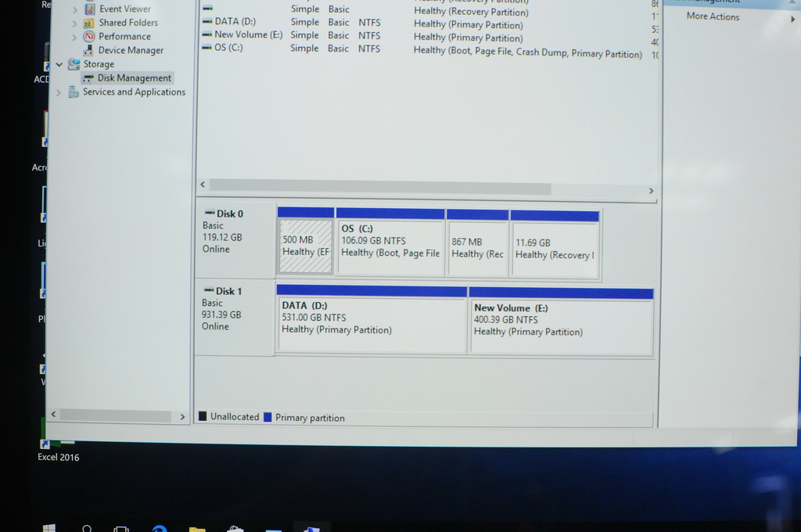Collapse the Storage node
This screenshot has height=532, width=801.
pyautogui.click(x=59, y=64)
